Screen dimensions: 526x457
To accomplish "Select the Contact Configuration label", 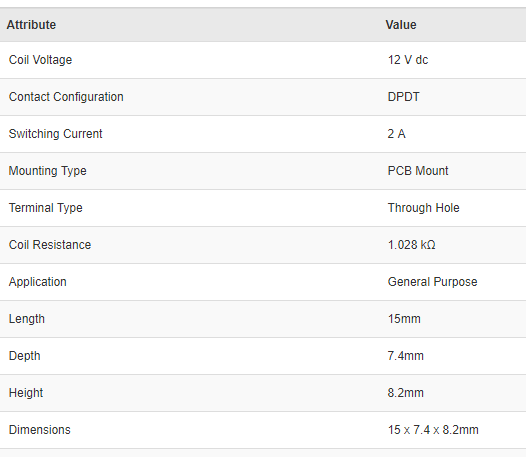I will click(66, 97).
